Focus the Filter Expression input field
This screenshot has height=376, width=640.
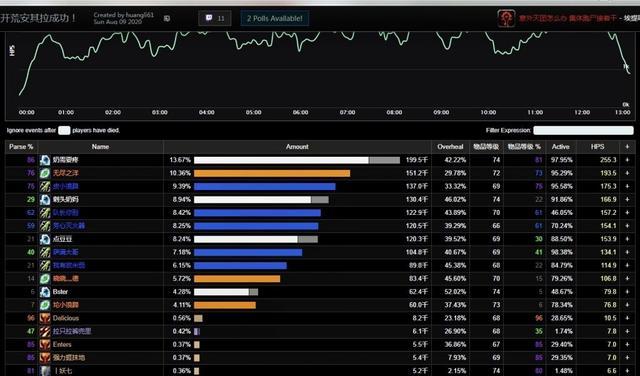(583, 130)
